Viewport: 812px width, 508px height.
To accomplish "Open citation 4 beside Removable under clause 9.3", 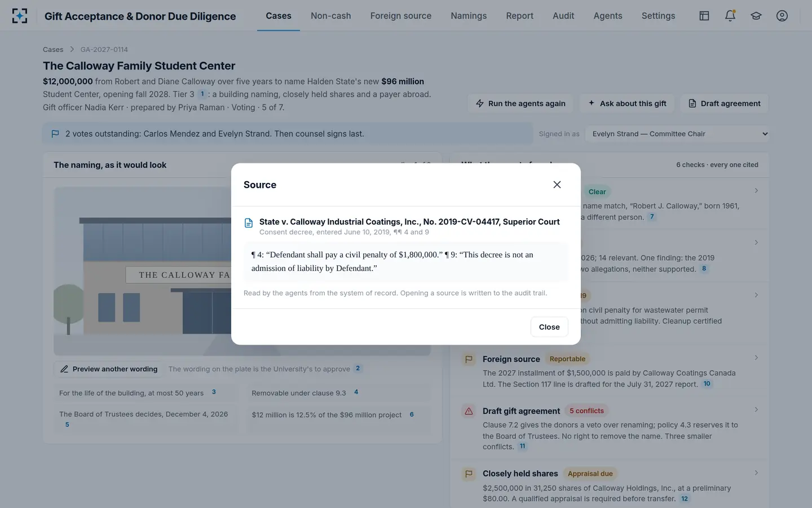I will [356, 392].
